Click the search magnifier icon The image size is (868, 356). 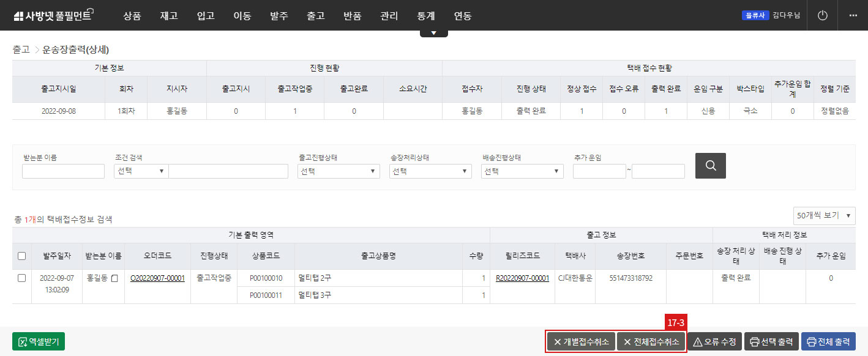point(710,165)
